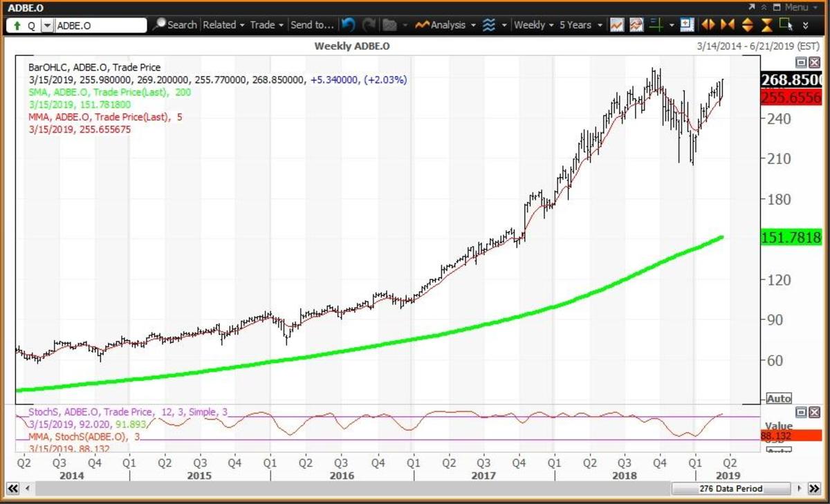The height and width of the screenshot is (504, 830).
Task: Open the 5 Years range dropdown
Action: pyautogui.click(x=580, y=25)
